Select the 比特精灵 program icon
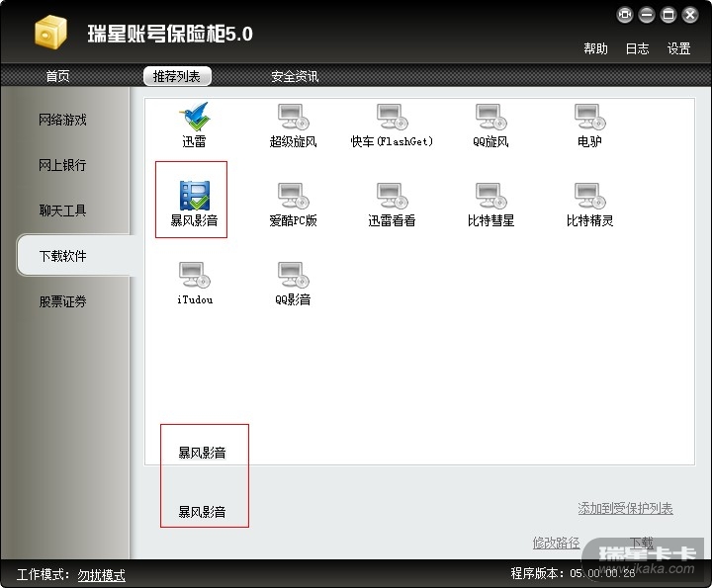Screen dimensions: 712x588 click(590, 196)
